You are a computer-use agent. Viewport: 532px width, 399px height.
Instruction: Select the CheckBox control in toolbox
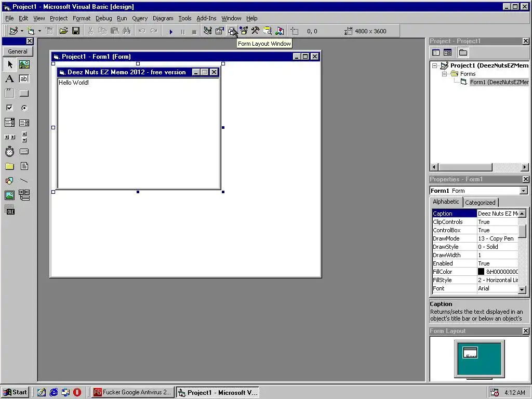[x=9, y=108]
